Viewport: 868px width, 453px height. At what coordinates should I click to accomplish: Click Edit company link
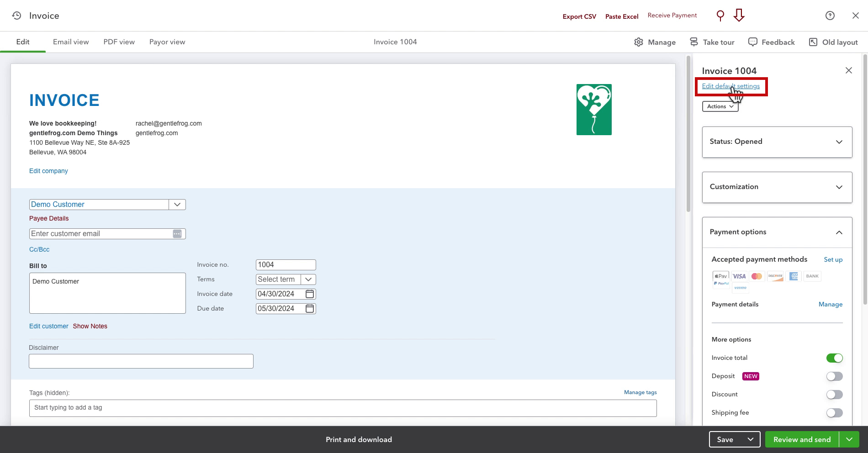click(x=48, y=171)
